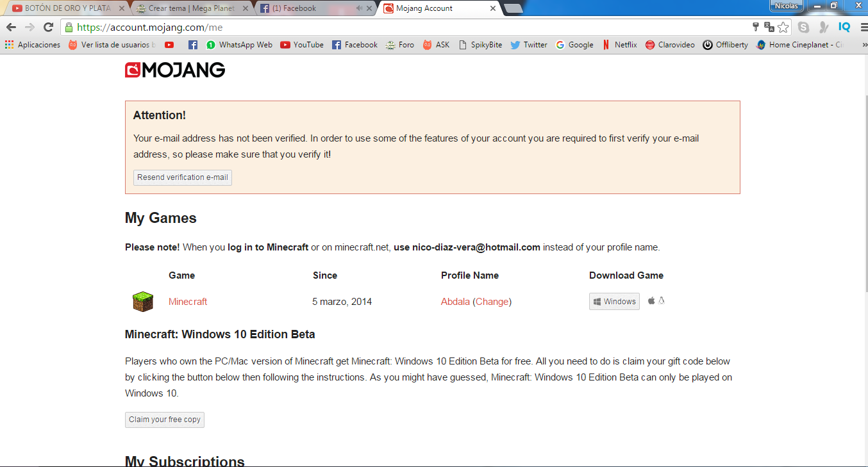868x467 pixels.
Task: Click the Attention! heading
Action: pos(160,115)
